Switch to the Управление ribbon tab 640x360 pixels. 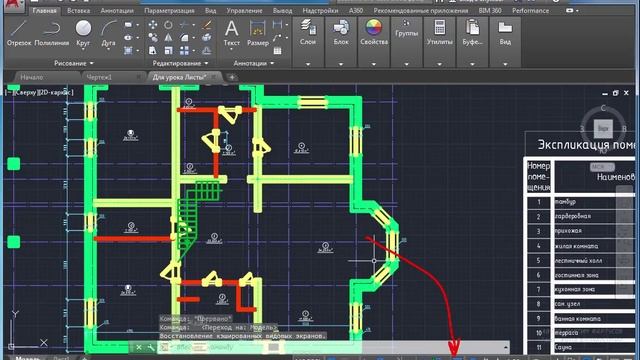244,11
